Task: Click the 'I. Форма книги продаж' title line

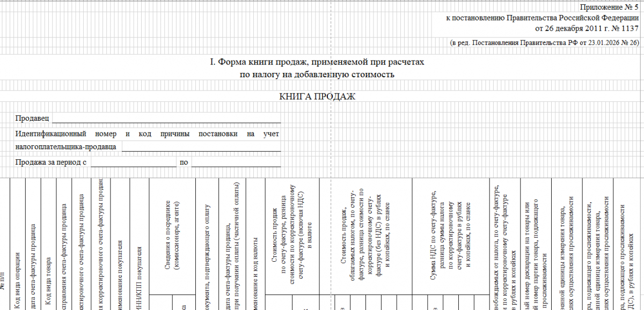Action: pyautogui.click(x=317, y=62)
